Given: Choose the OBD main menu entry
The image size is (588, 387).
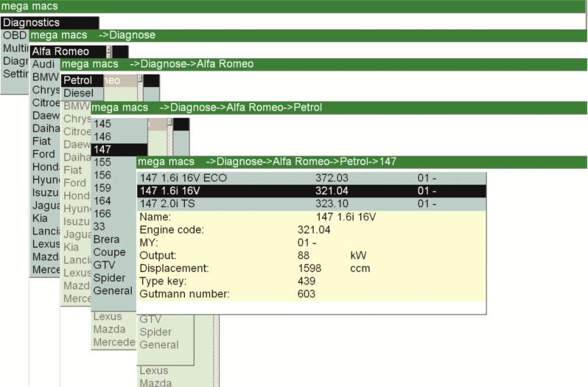Looking at the screenshot, I should click(13, 35).
